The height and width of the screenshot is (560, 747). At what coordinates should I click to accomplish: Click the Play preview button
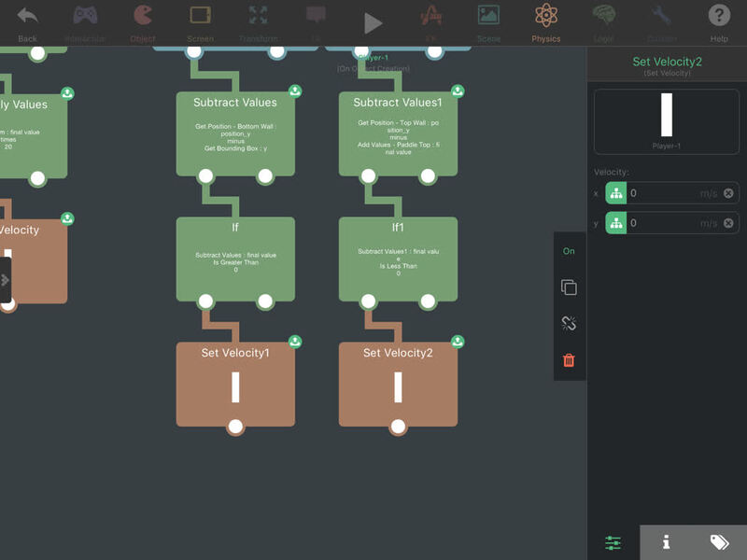pos(373,23)
